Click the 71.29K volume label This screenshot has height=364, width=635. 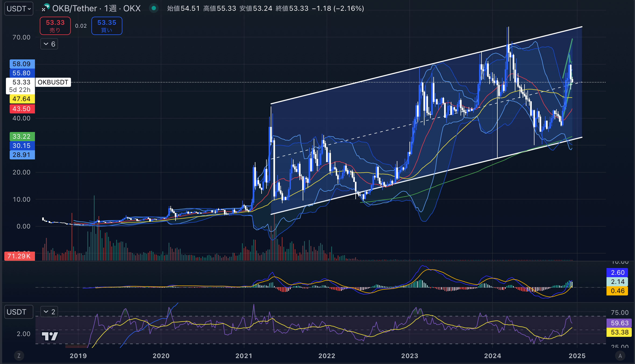pos(20,256)
